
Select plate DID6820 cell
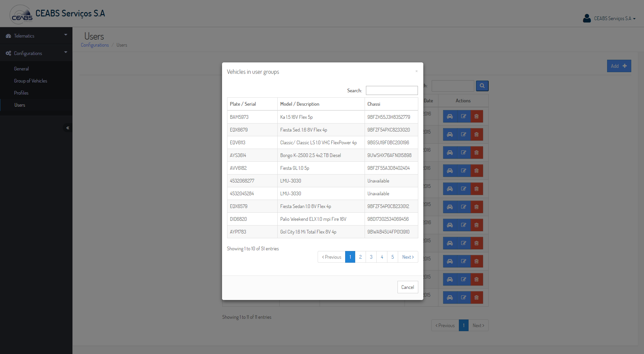pos(252,219)
